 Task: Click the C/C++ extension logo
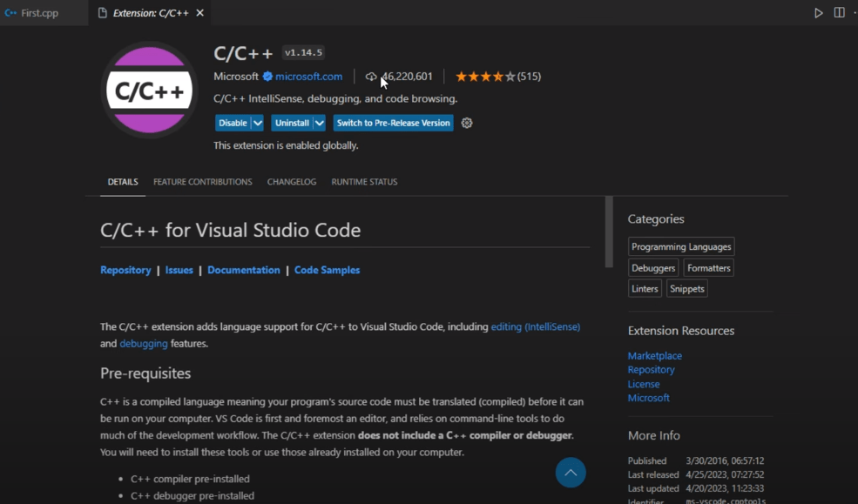click(149, 91)
